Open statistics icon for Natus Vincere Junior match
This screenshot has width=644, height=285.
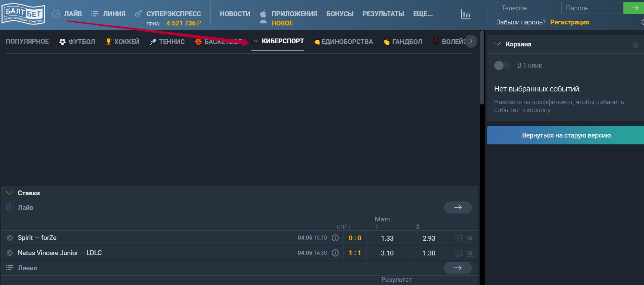[x=470, y=253]
